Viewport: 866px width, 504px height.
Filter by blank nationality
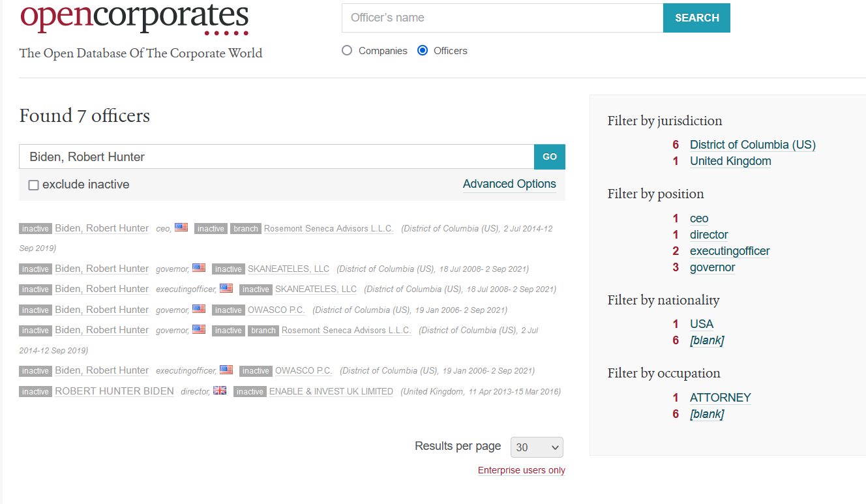707,340
